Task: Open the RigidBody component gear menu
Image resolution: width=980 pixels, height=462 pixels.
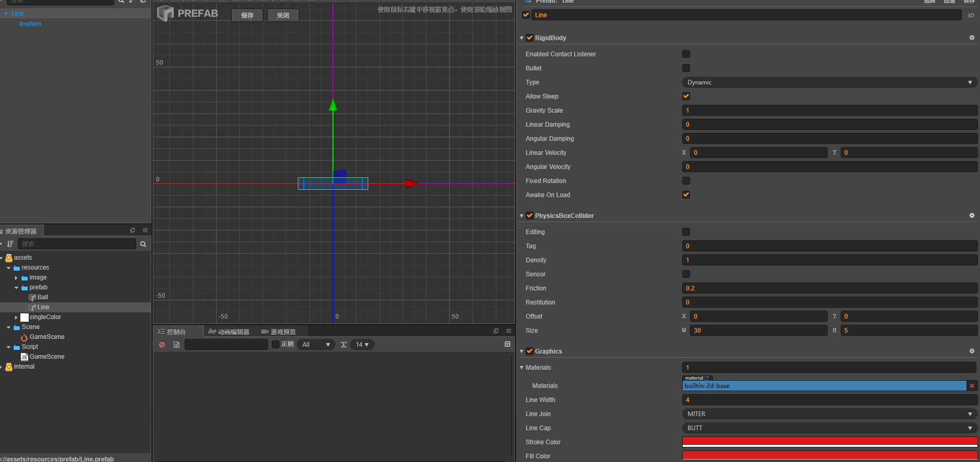Action: pos(972,38)
